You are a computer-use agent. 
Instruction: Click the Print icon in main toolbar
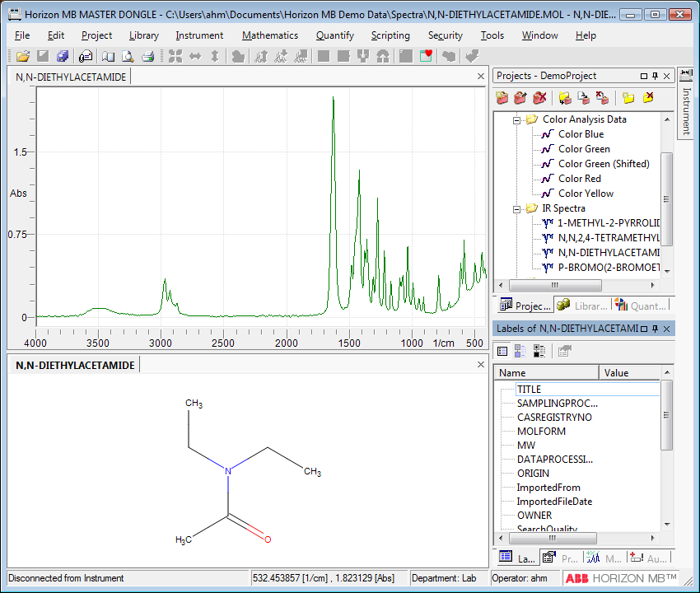click(148, 56)
